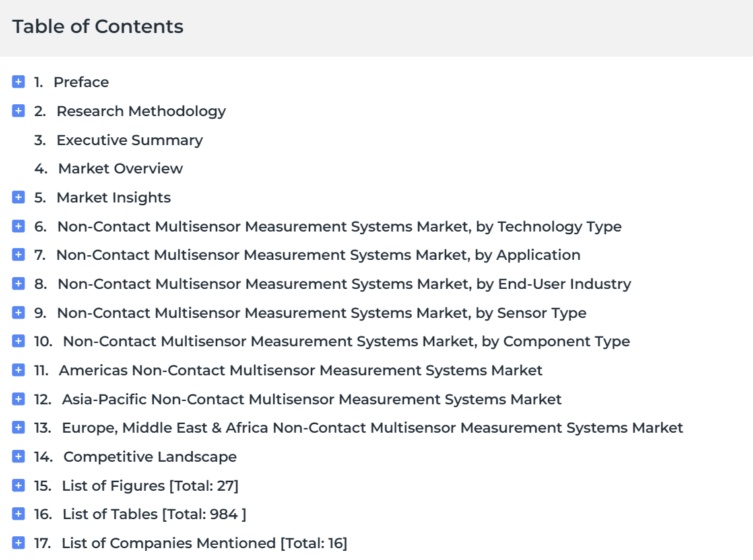
Task: Click plus icon for Component Type chapter
Action: coord(18,341)
